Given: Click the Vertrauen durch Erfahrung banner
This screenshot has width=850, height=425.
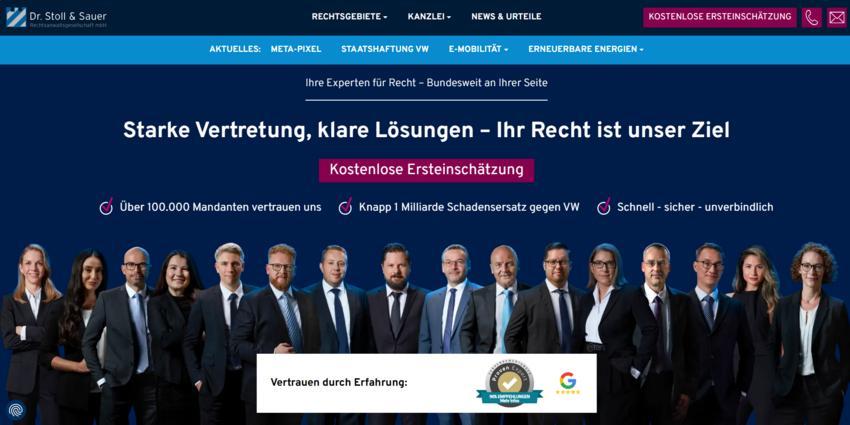Looking at the screenshot, I should 427,383.
